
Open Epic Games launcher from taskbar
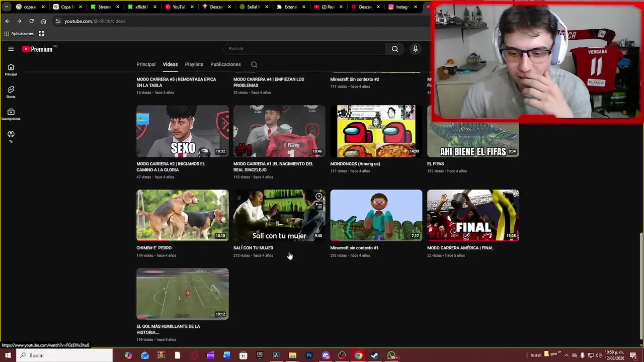pos(260,355)
